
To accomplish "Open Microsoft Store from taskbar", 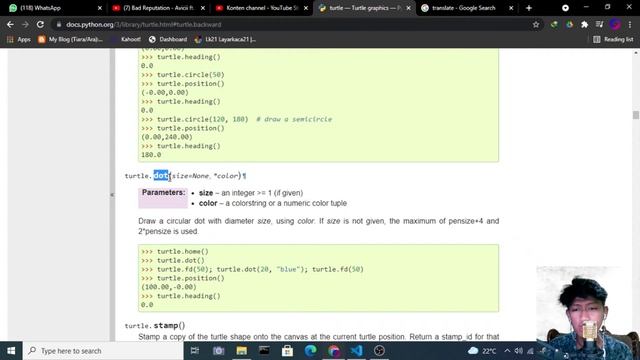I will pyautogui.click(x=287, y=351).
